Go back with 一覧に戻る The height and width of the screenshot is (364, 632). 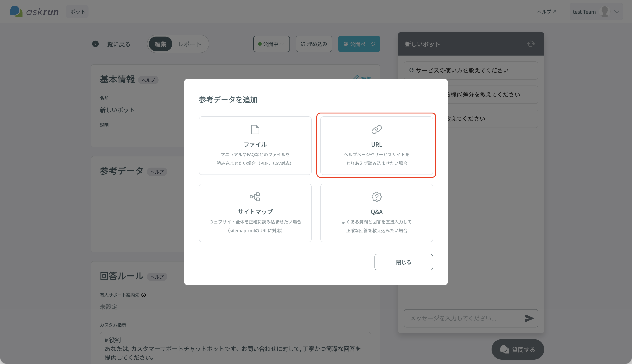[111, 44]
